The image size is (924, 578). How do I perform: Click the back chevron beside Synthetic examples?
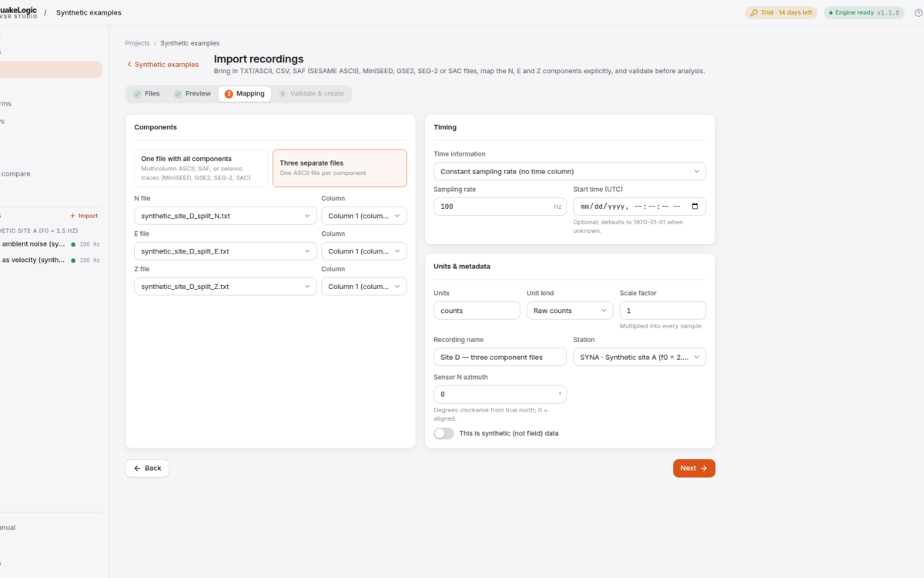click(x=129, y=65)
